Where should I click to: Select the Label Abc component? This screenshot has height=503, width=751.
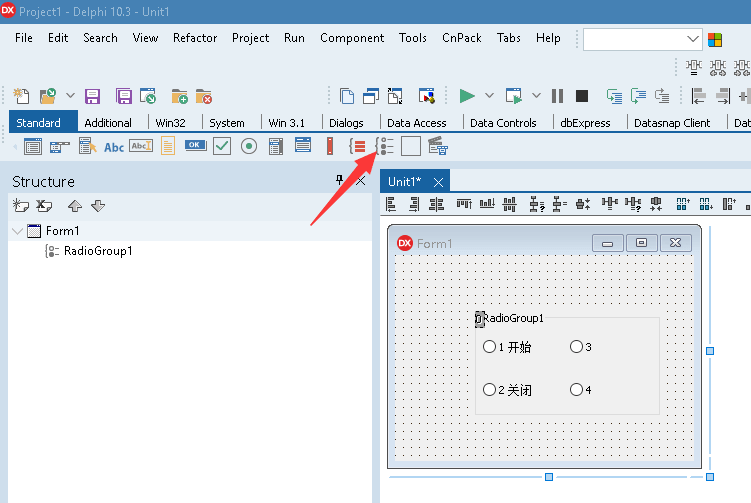(114, 147)
